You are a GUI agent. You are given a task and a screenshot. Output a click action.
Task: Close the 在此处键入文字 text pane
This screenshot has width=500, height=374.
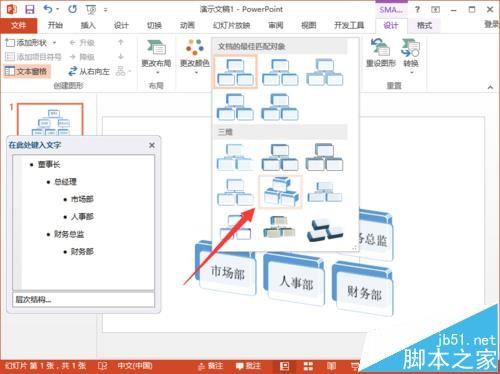coord(152,145)
